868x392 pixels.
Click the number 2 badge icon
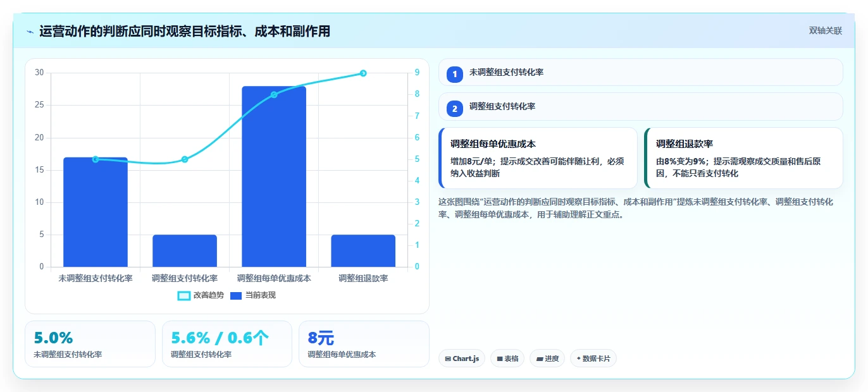454,109
